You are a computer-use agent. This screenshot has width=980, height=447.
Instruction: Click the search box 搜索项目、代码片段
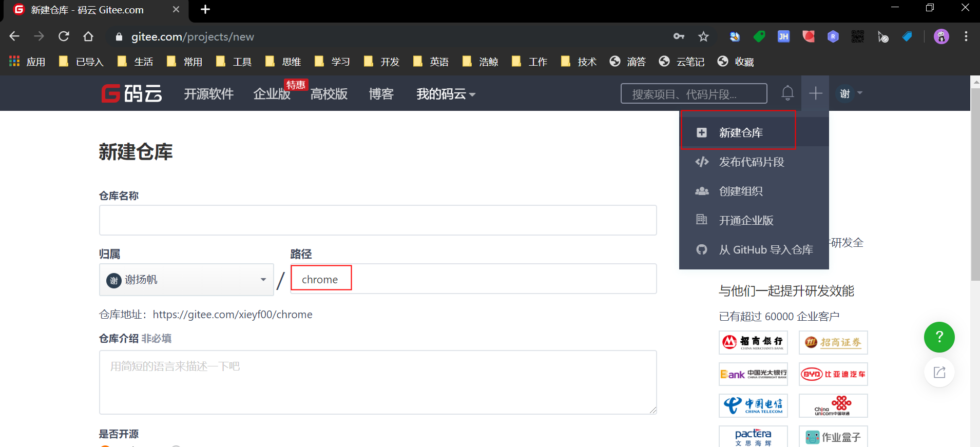694,94
